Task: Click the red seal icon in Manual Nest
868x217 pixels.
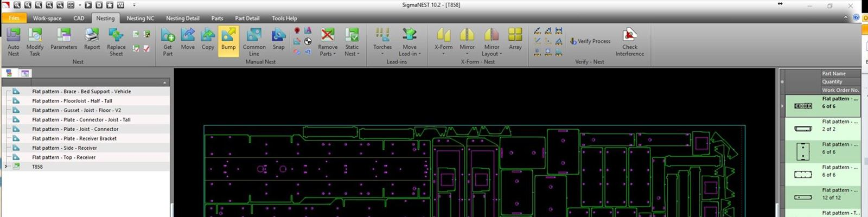Action: point(297,31)
